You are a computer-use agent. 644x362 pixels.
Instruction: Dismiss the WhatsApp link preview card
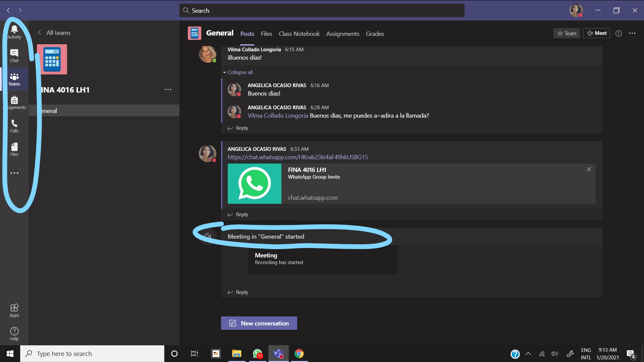[589, 169]
